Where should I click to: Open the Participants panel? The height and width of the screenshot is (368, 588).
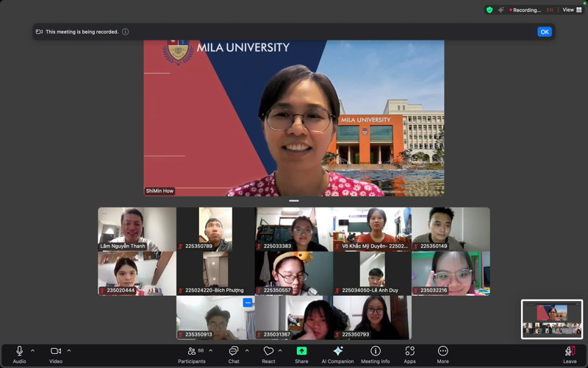tap(192, 355)
